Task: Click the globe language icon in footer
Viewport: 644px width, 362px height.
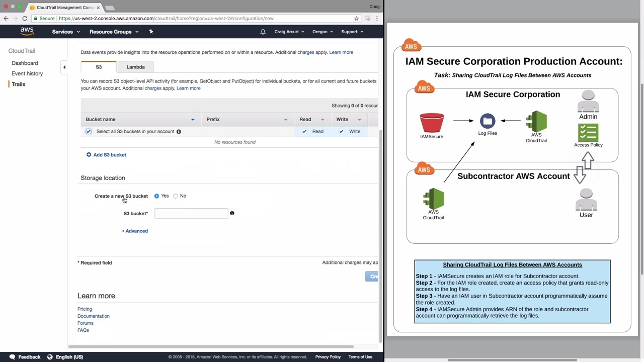Action: point(50,357)
